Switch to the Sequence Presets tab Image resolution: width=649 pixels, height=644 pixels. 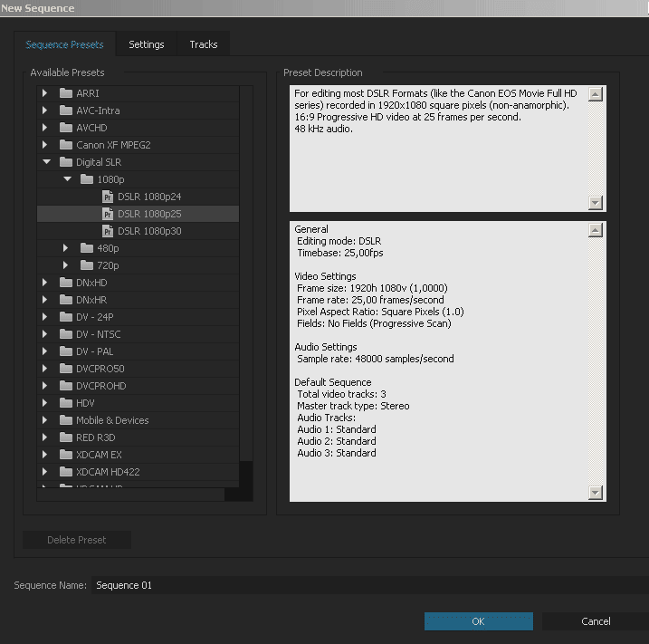coord(64,44)
